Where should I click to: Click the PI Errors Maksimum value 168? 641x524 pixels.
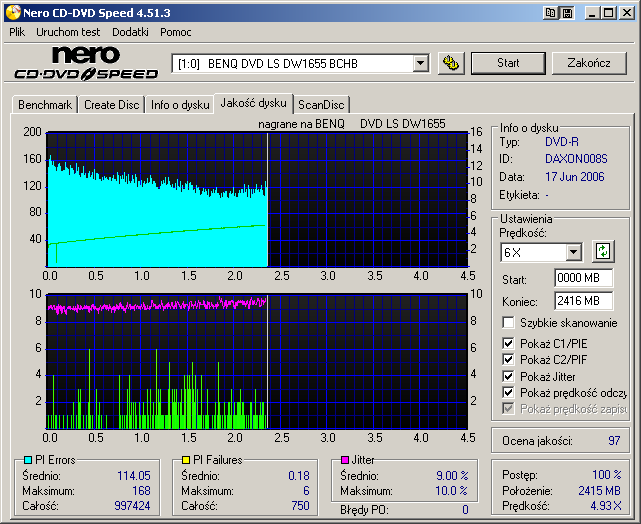(141, 490)
